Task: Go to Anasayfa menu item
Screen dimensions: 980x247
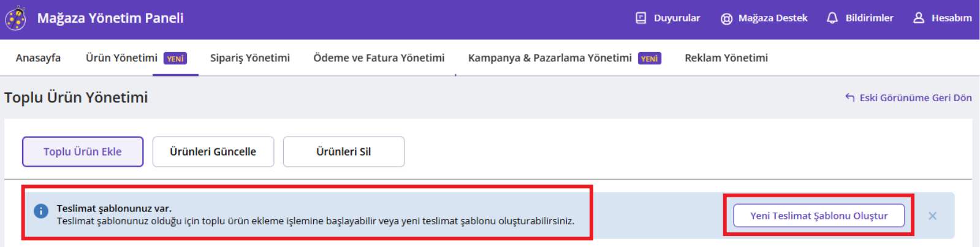Action: point(38,58)
